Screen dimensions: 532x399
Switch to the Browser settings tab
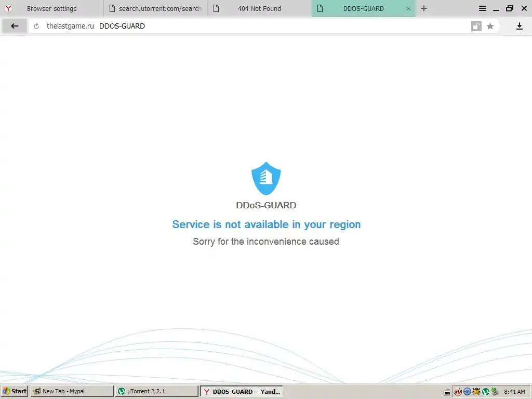pyautogui.click(x=51, y=8)
